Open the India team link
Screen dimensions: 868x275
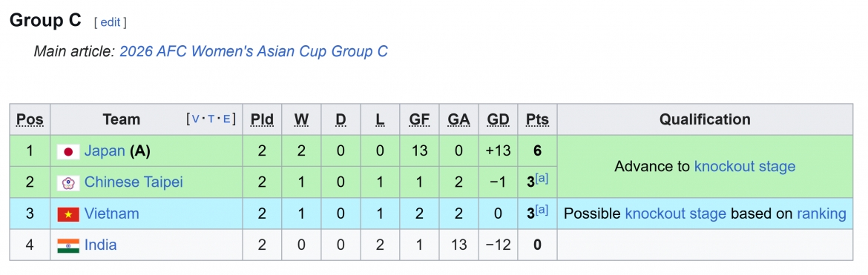(101, 245)
